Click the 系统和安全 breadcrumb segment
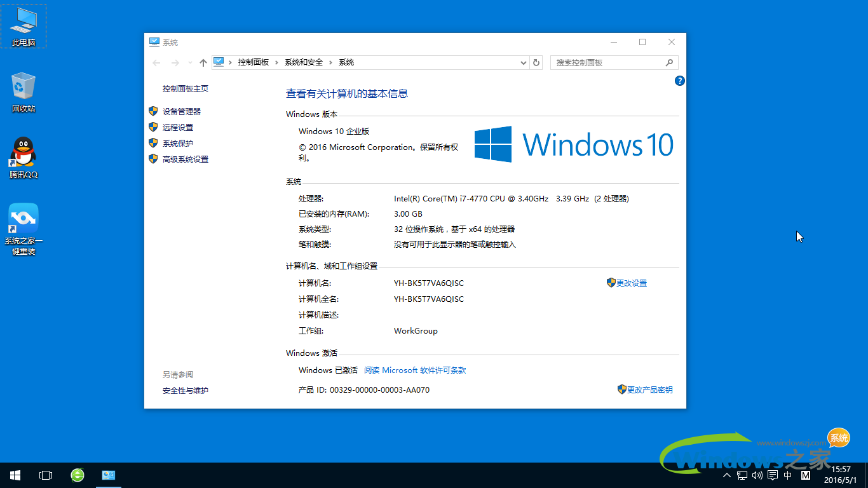 click(304, 62)
